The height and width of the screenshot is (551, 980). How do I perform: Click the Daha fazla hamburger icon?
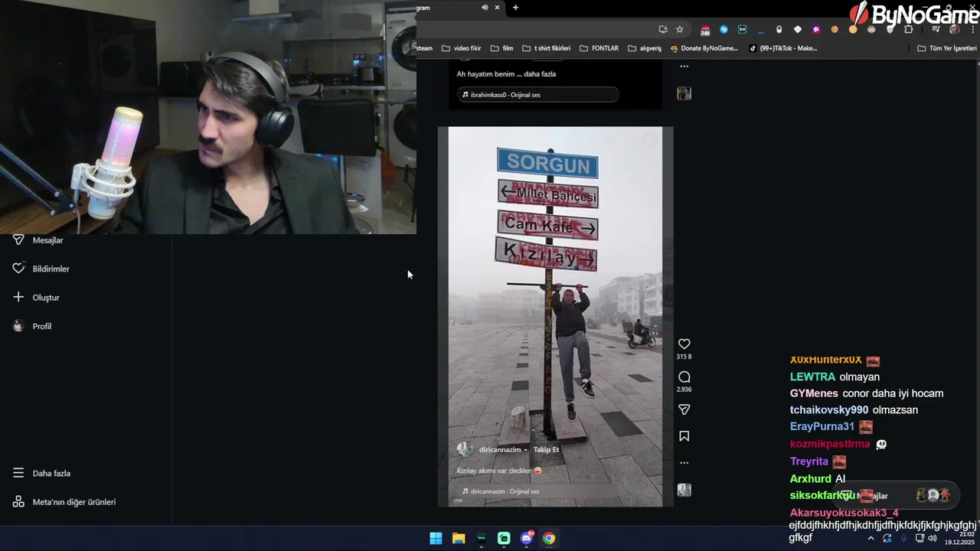(18, 473)
